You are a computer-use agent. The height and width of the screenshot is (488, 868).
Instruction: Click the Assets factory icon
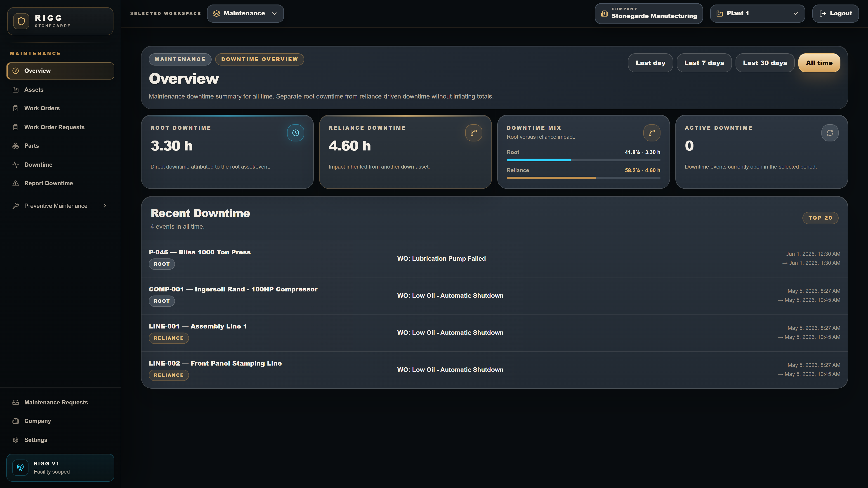16,90
